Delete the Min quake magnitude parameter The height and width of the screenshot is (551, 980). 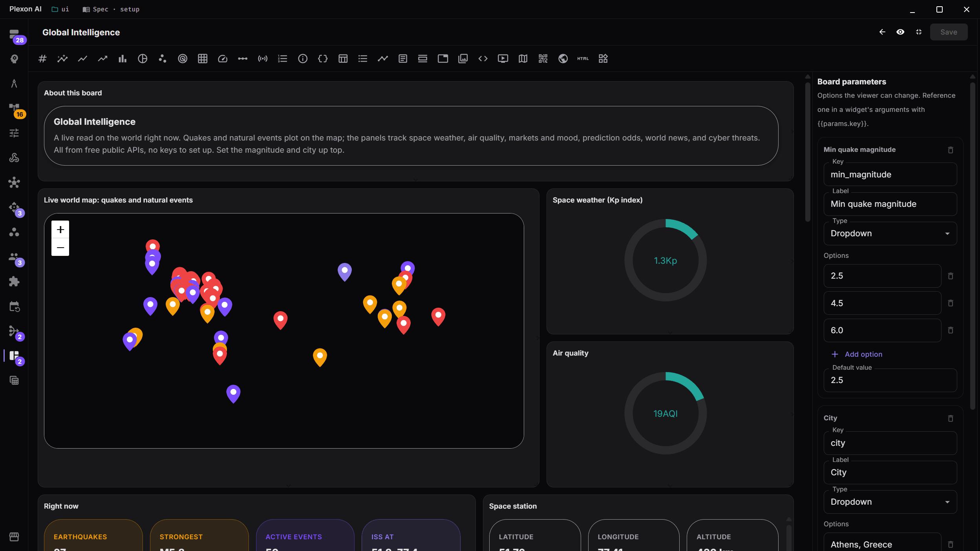(951, 150)
